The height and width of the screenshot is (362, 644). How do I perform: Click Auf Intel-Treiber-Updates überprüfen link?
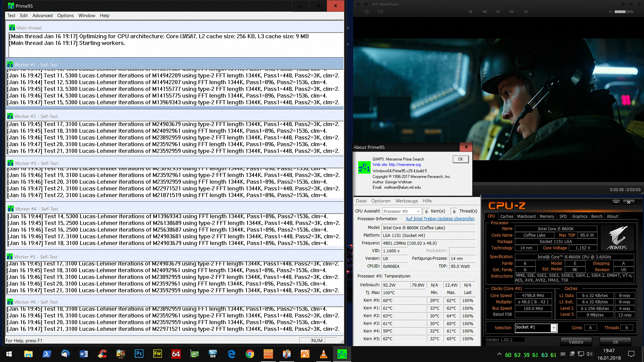[440, 219]
